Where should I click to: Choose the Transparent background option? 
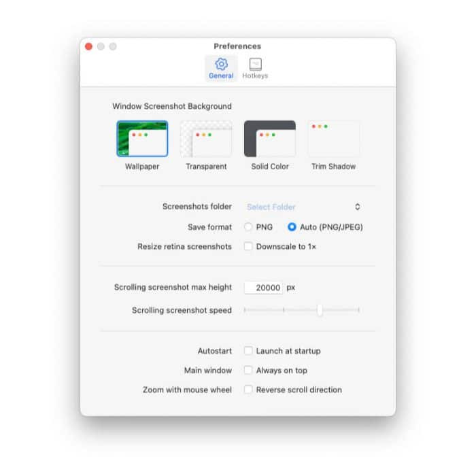(x=206, y=139)
